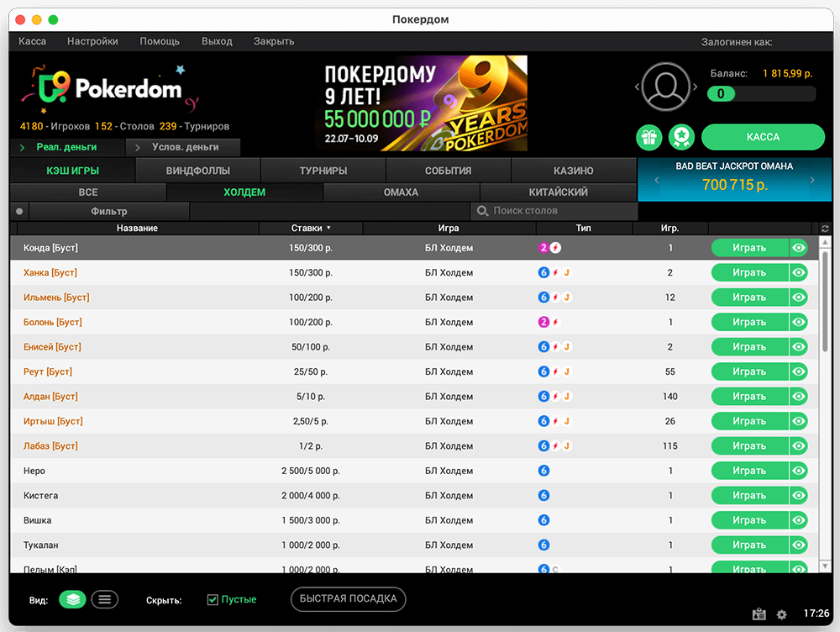840x632 pixels.
Task: Click the user profile avatar
Action: [666, 87]
